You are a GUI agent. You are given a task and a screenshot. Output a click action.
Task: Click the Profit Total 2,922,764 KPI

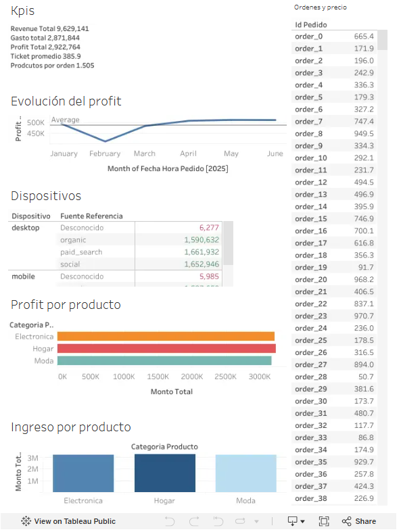coord(45,47)
